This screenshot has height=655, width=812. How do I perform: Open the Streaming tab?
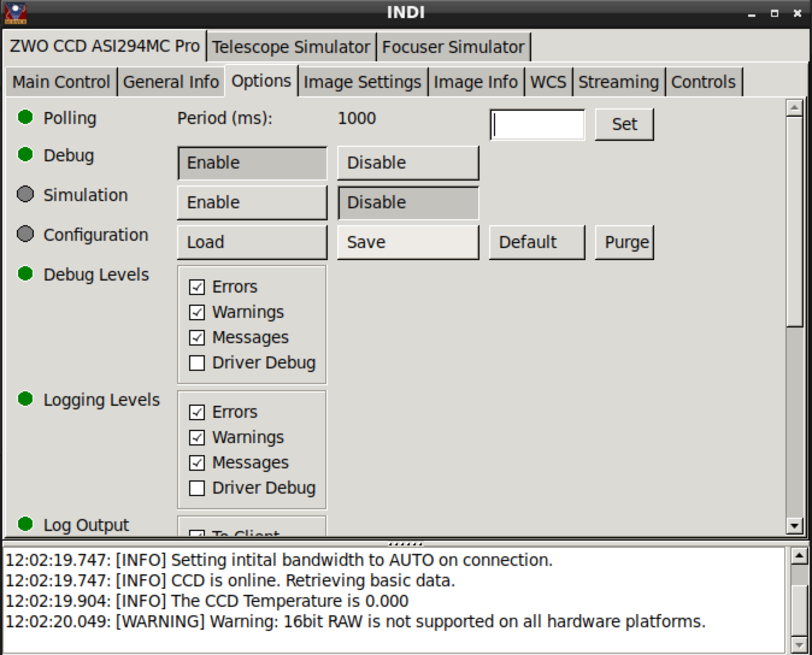pyautogui.click(x=619, y=82)
